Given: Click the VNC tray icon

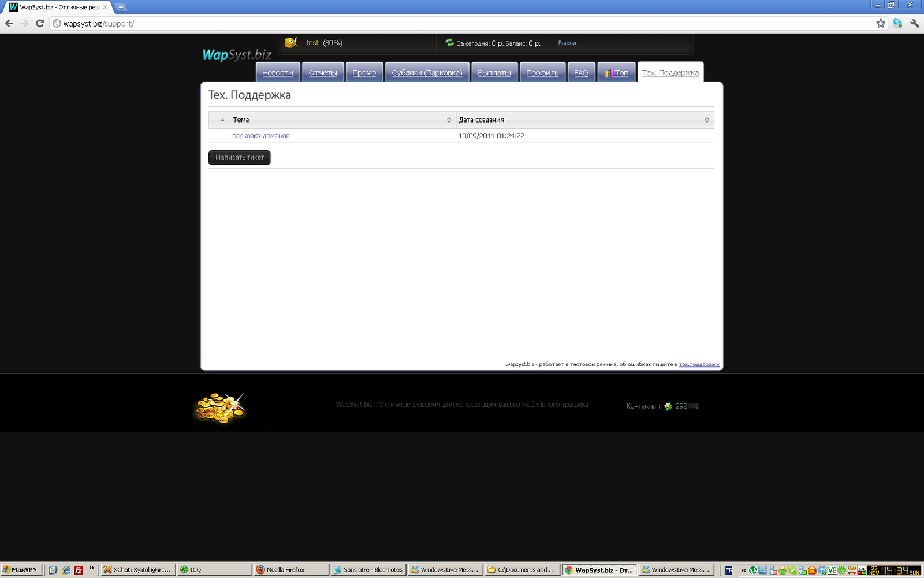Looking at the screenshot, I should 832,570.
